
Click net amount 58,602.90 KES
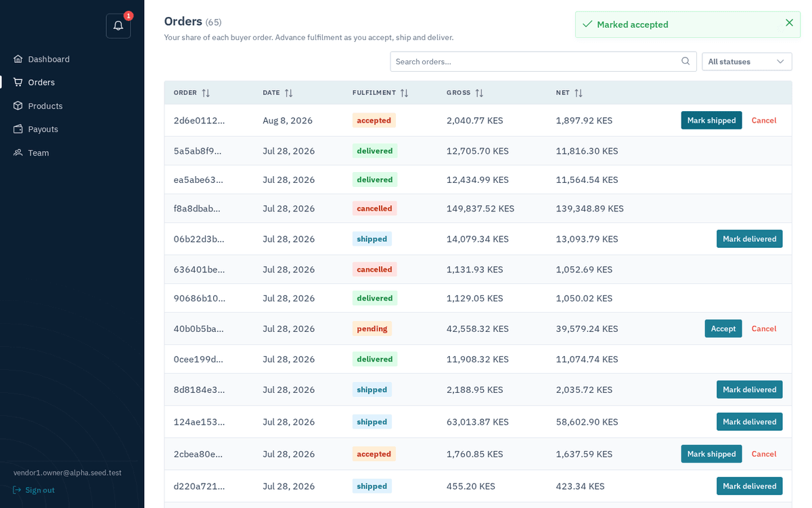(587, 421)
